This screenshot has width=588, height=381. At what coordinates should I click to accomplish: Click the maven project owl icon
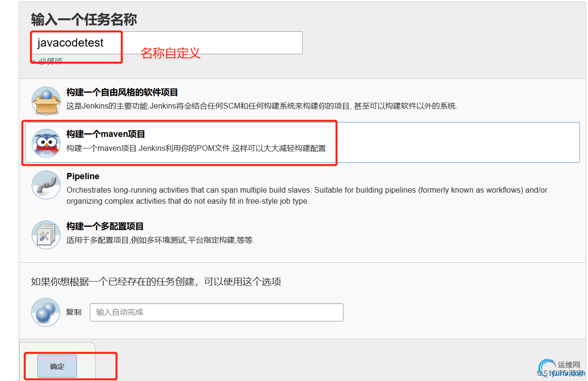coord(46,143)
